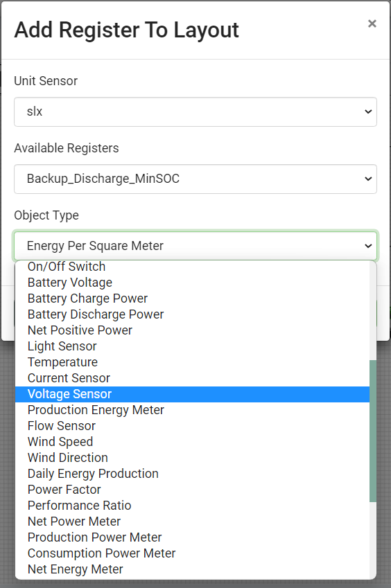
Task: Expand the Available Registers dropdown
Action: pyautogui.click(x=195, y=179)
